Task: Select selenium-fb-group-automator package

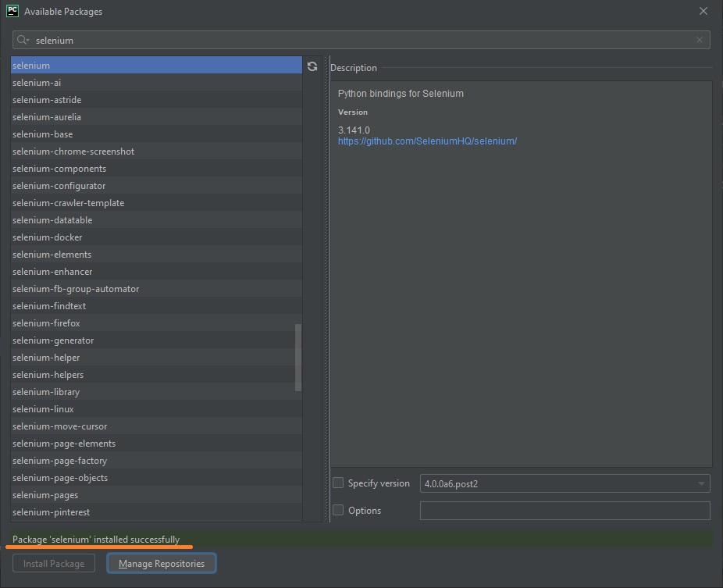Action: (x=156, y=289)
